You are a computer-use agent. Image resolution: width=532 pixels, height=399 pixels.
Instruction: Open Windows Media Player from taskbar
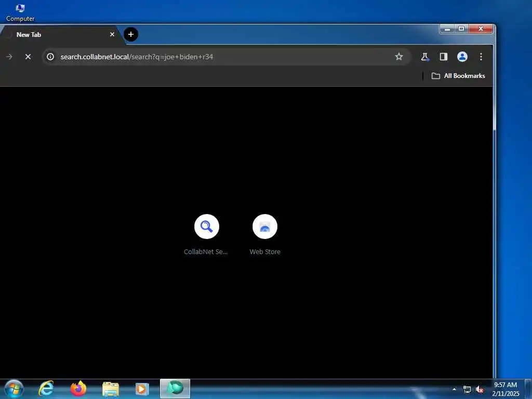pos(142,389)
